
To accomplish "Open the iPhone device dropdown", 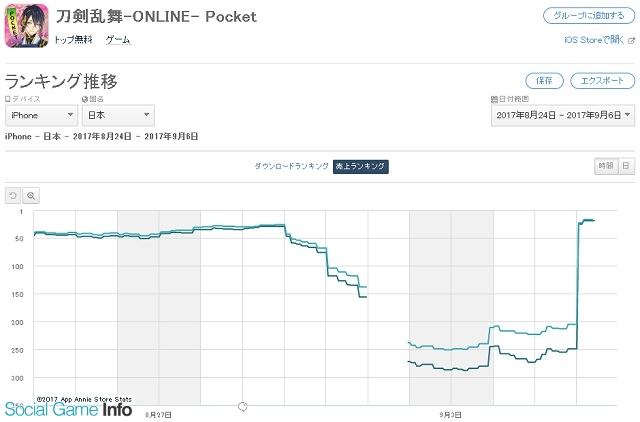I will tap(41, 115).
